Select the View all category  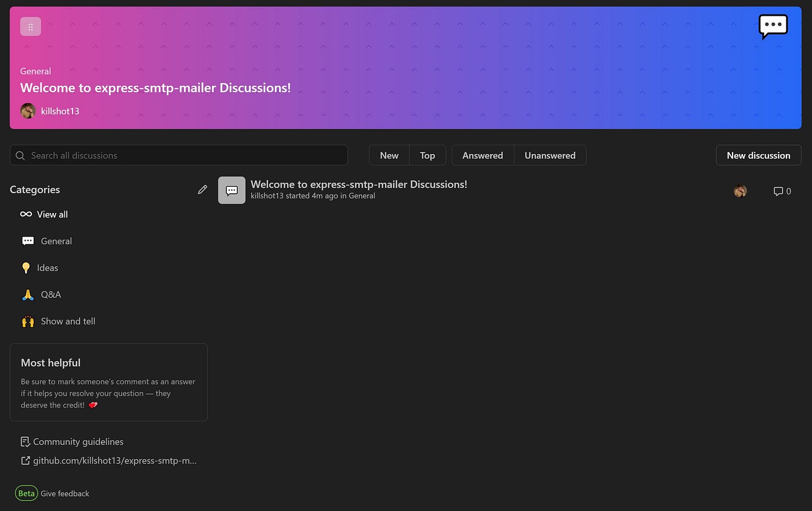(x=52, y=214)
